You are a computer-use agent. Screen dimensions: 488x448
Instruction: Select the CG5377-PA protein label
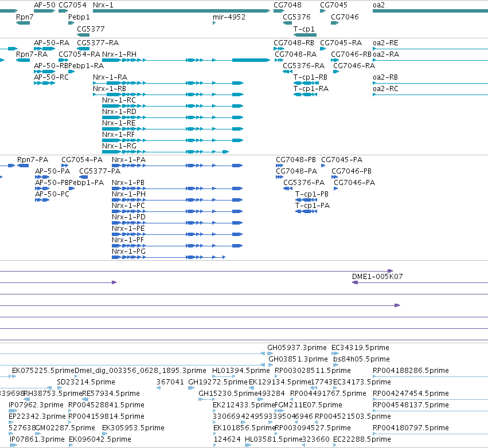click(x=100, y=171)
